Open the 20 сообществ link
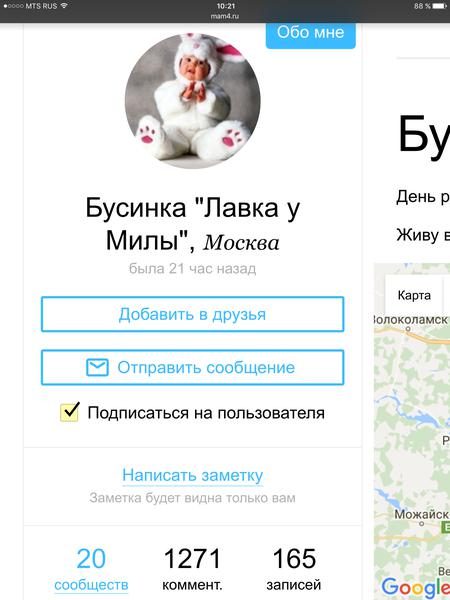This screenshot has width=450, height=600. [91, 569]
